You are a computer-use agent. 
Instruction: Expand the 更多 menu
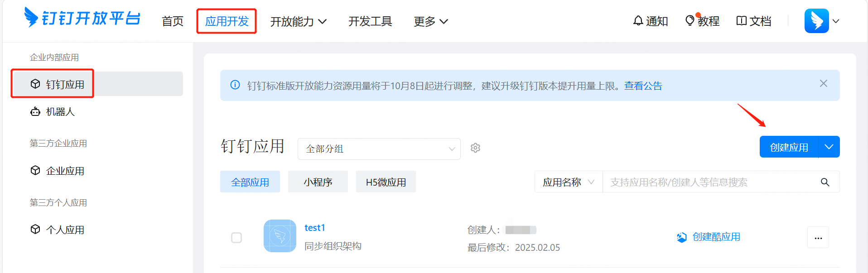click(431, 21)
